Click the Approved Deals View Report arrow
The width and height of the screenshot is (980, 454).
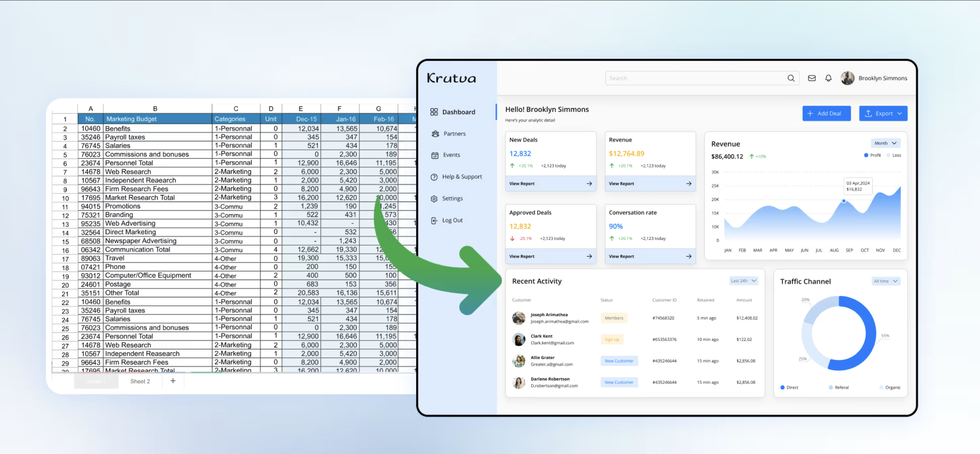click(589, 256)
